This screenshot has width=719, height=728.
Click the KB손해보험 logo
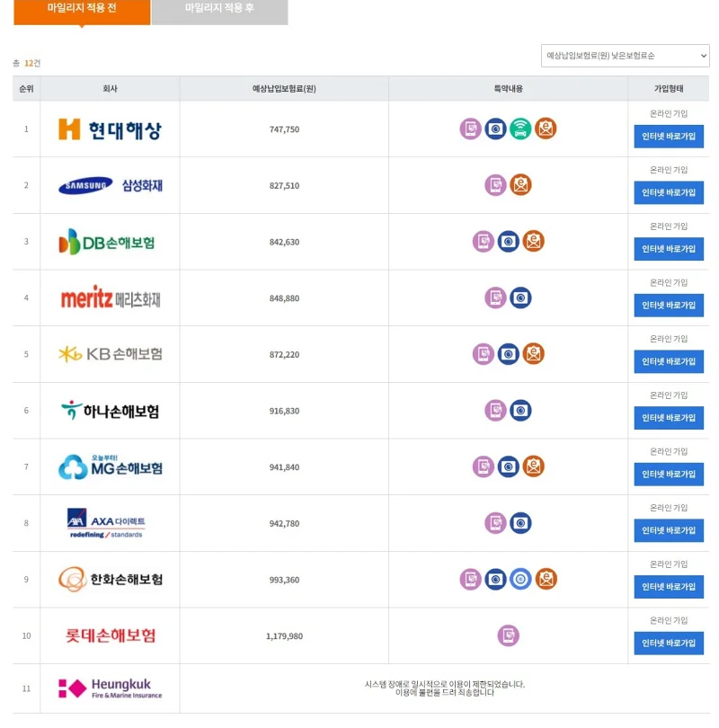[x=110, y=354]
